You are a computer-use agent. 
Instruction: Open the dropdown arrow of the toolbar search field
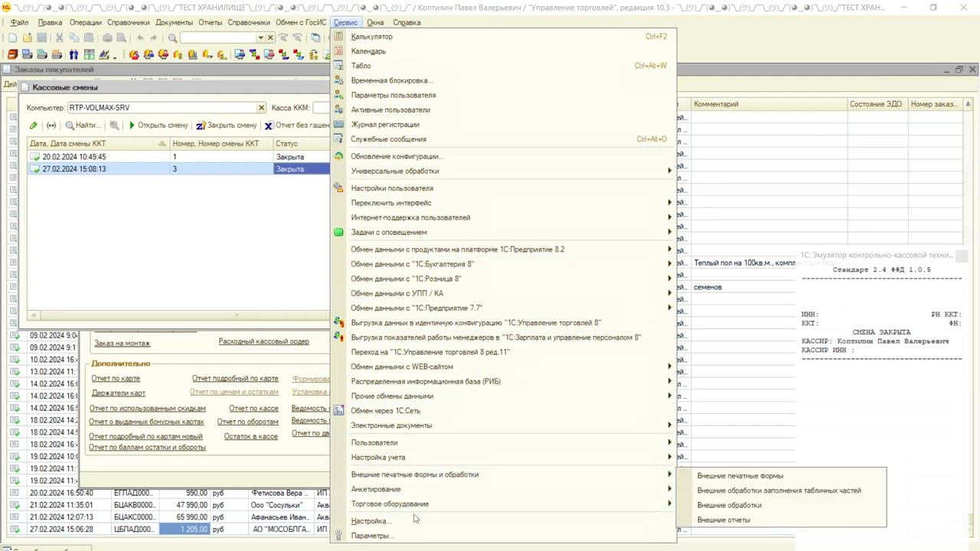pos(260,37)
